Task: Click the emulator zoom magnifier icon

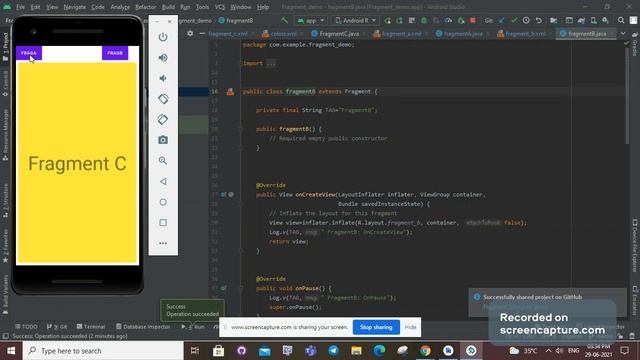Action: click(163, 160)
